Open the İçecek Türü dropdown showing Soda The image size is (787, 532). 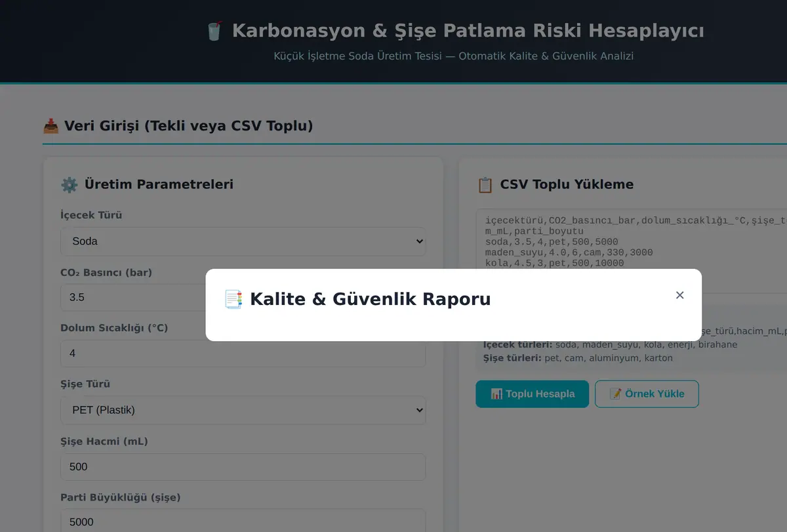(x=243, y=241)
